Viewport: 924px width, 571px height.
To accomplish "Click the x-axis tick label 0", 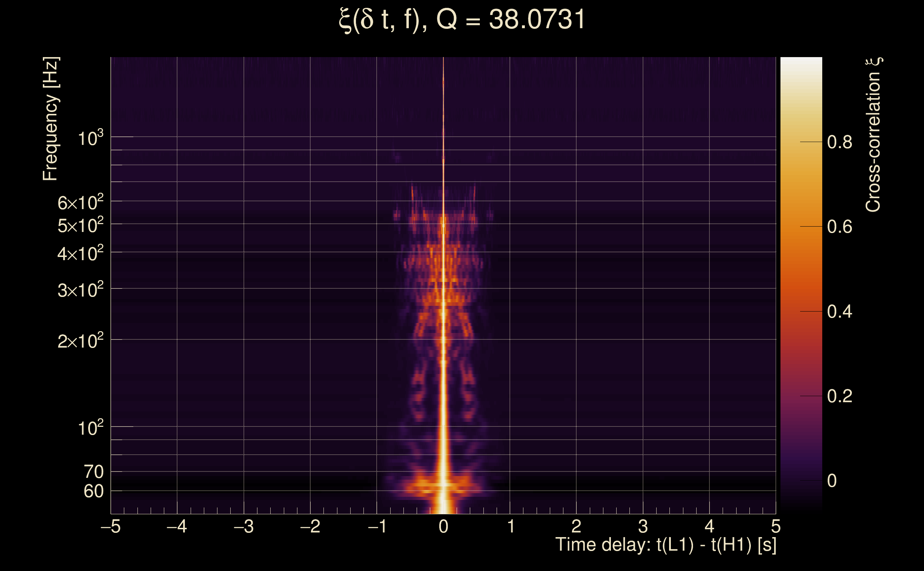I will pyautogui.click(x=443, y=526).
